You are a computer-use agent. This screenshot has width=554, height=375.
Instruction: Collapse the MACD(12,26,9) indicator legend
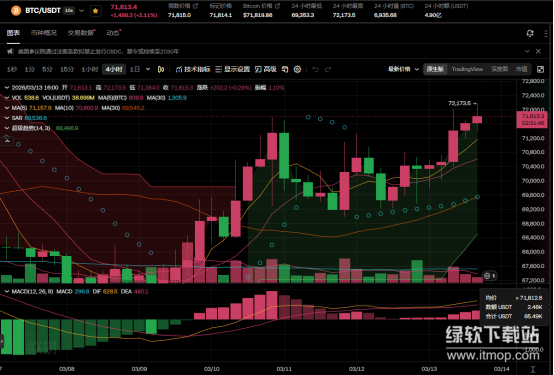click(x=7, y=292)
